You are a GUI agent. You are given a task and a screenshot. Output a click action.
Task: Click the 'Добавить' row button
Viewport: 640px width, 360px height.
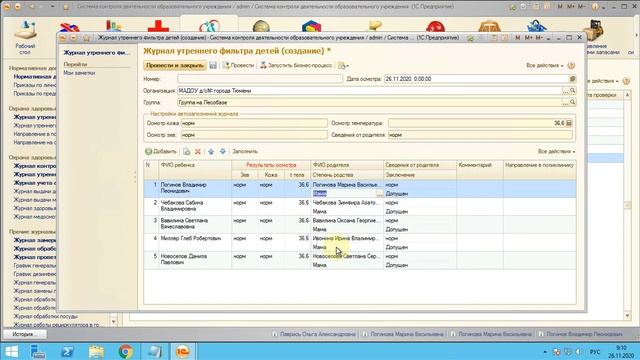[161, 151]
